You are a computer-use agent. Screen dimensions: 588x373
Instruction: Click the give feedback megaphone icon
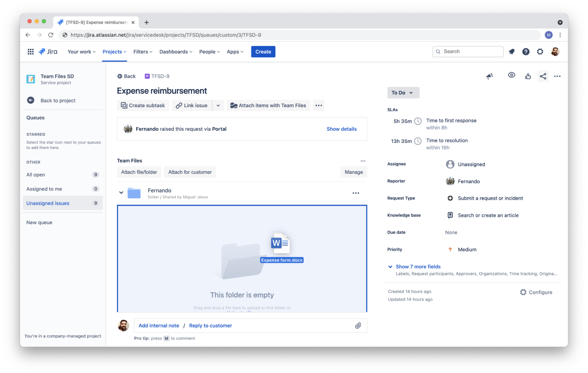[490, 76]
